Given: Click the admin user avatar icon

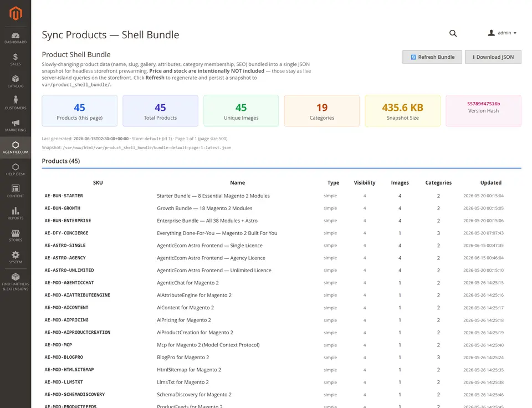Looking at the screenshot, I should click(x=492, y=33).
